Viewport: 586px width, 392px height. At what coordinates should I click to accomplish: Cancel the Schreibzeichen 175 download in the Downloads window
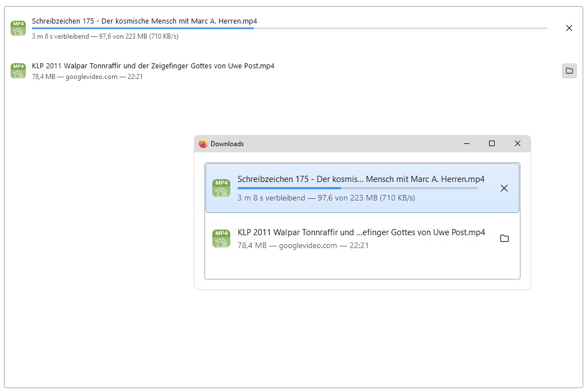click(504, 188)
